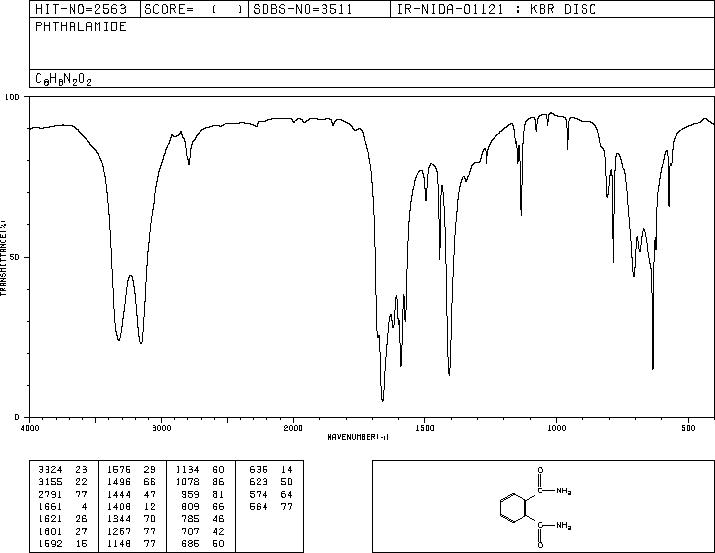715x553 pixels.
Task: Click the 1500 wavenumber axis label
Action: tap(425, 428)
